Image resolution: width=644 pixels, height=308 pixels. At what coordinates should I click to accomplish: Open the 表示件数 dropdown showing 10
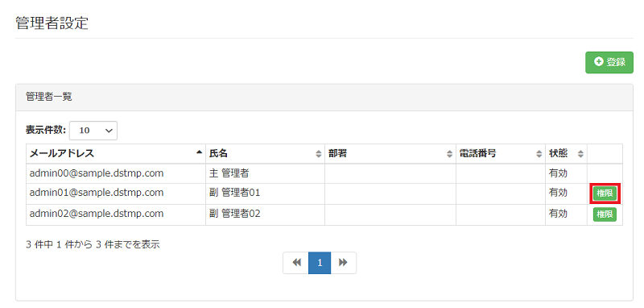click(x=93, y=131)
